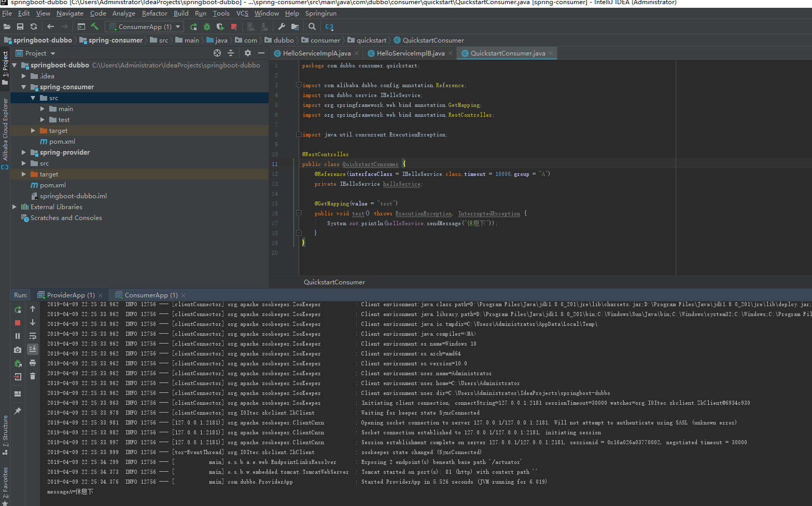Viewport: 812px width, 506px height.
Task: Open the project settings wrench icon
Action: [x=282, y=26]
